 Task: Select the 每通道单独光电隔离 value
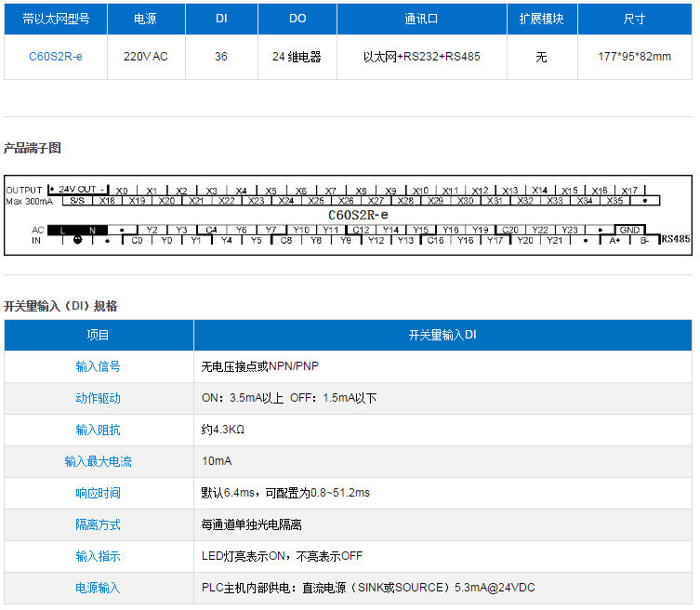pos(251,524)
